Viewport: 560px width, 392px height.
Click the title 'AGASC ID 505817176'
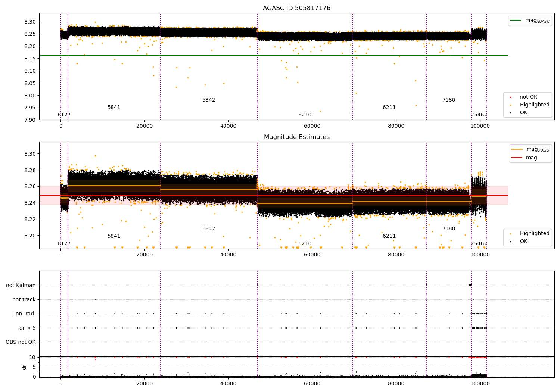pyautogui.click(x=296, y=8)
